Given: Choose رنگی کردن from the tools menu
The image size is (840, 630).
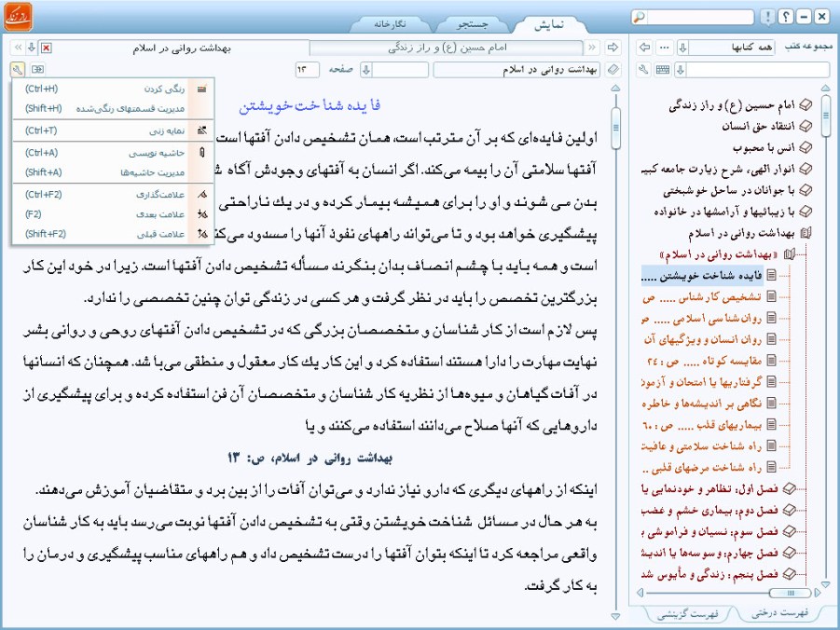Looking at the screenshot, I should click(113, 89).
